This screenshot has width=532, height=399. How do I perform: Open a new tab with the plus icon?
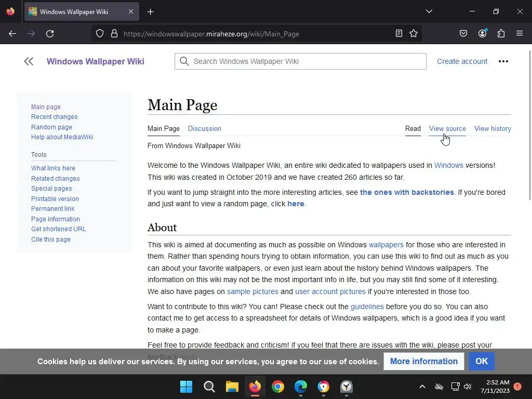[151, 12]
